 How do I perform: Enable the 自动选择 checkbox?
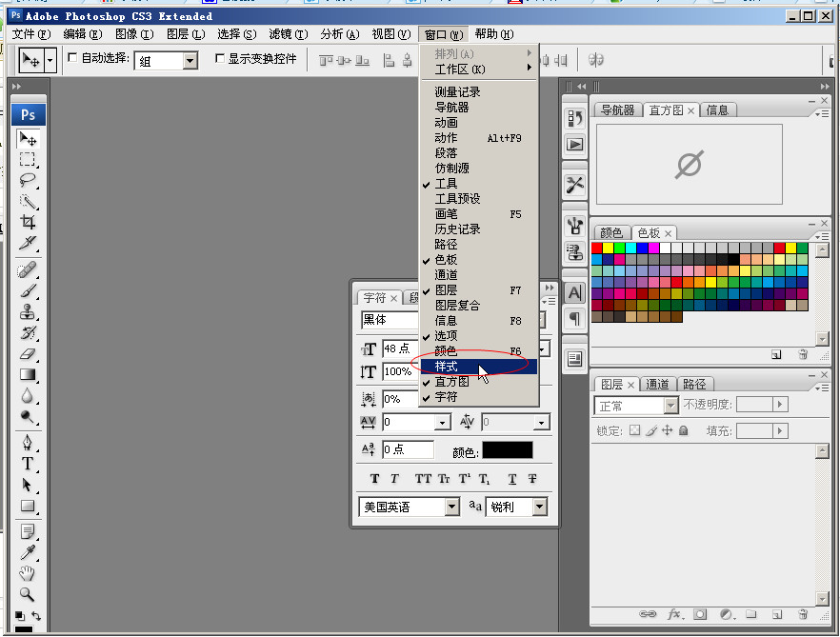pos(72,59)
